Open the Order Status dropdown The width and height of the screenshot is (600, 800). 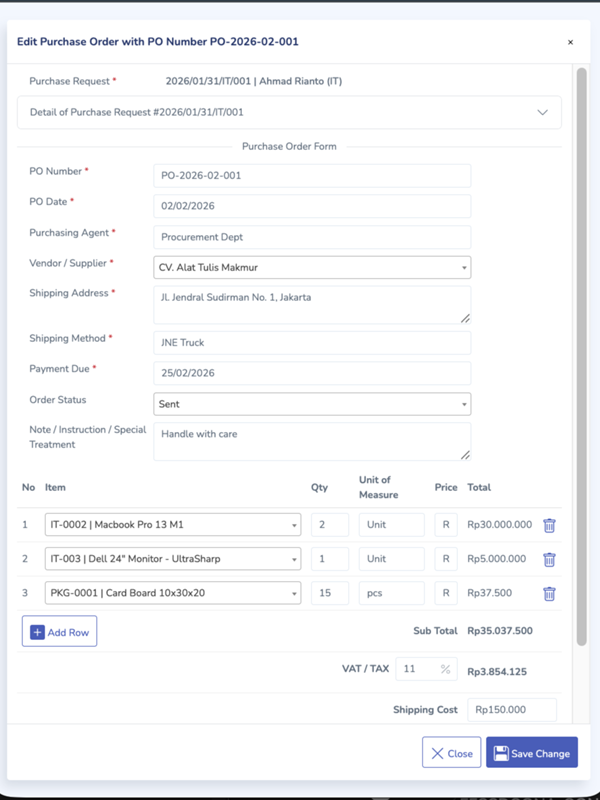pyautogui.click(x=312, y=404)
